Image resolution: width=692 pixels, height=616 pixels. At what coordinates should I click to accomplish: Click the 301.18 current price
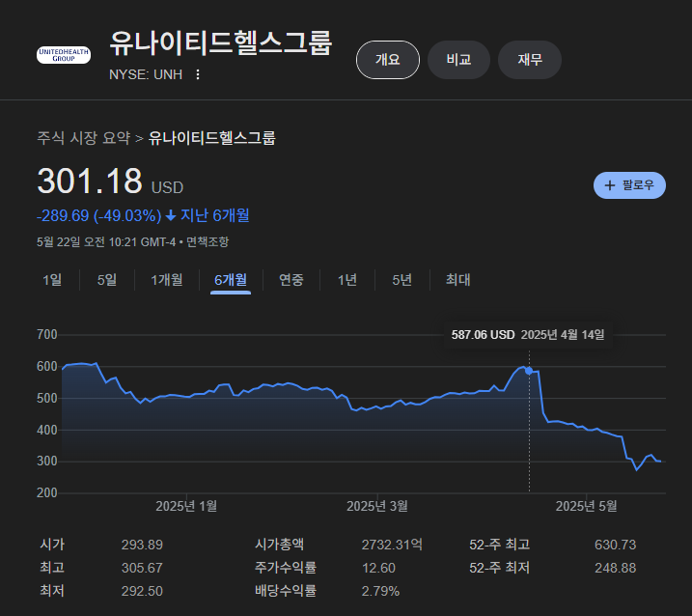click(x=90, y=182)
